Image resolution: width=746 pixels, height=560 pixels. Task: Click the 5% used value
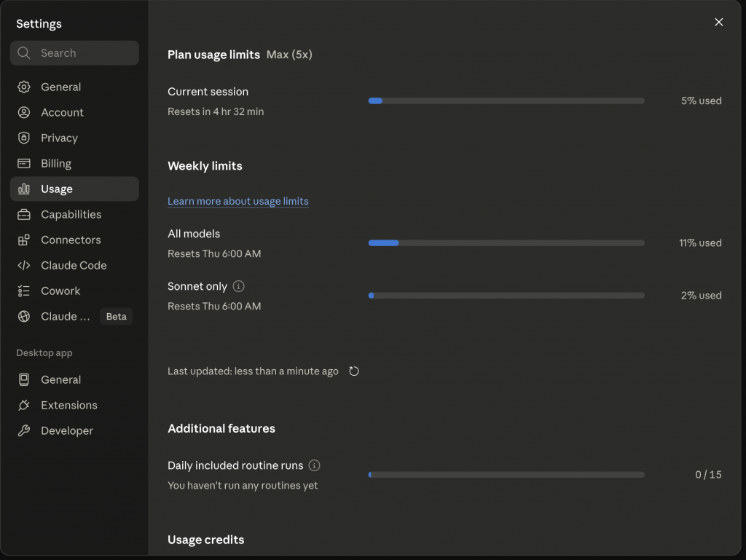(x=701, y=100)
